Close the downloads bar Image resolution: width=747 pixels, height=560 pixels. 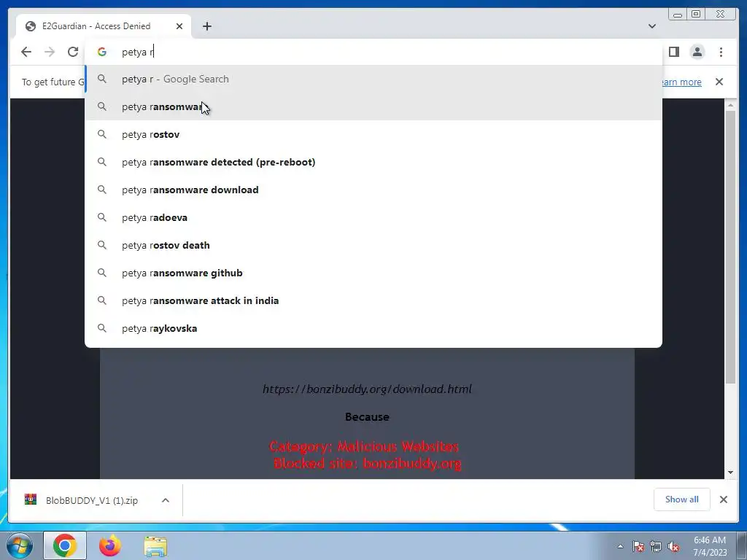[723, 499]
